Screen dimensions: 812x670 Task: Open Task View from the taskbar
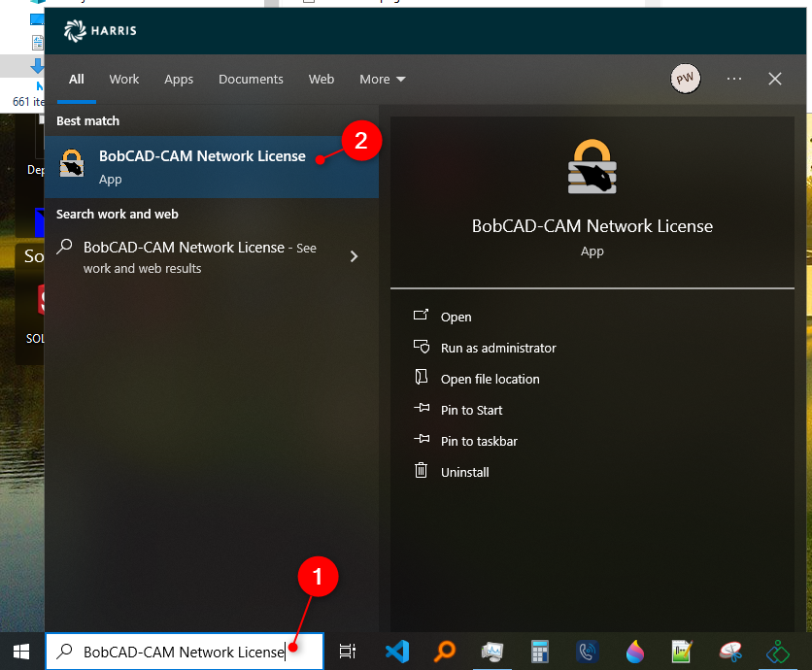348,652
